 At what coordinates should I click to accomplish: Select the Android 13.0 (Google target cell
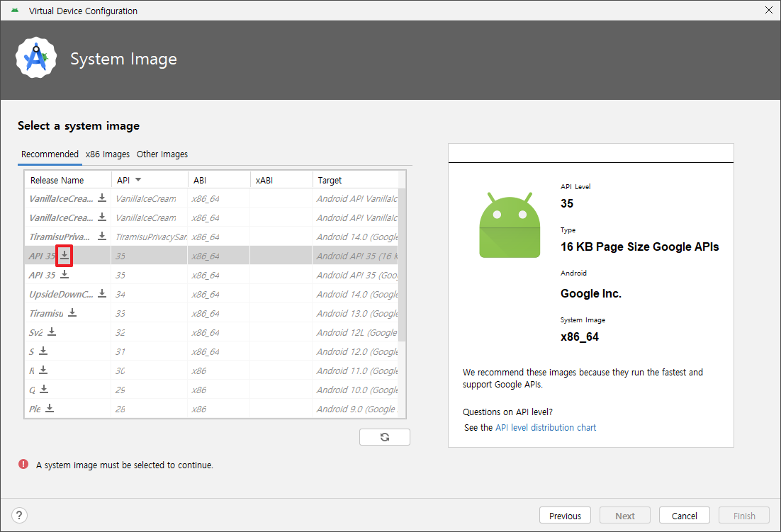click(x=356, y=313)
